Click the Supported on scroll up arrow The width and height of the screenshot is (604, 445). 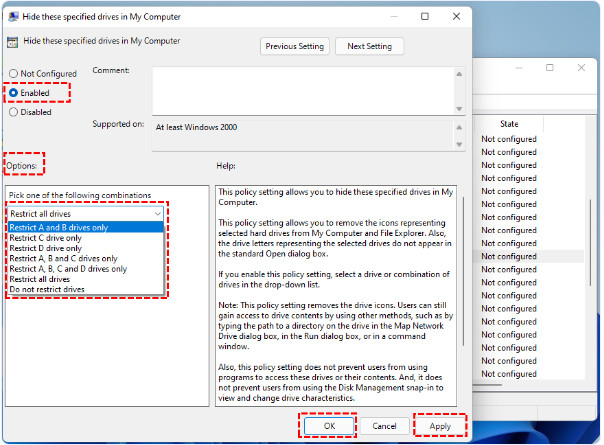click(x=459, y=127)
